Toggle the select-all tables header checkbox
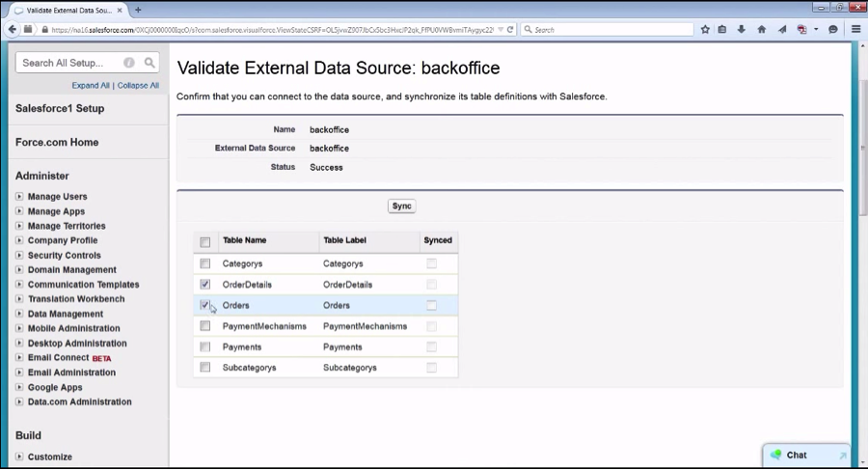Viewport: 868px width, 470px height. [x=205, y=242]
